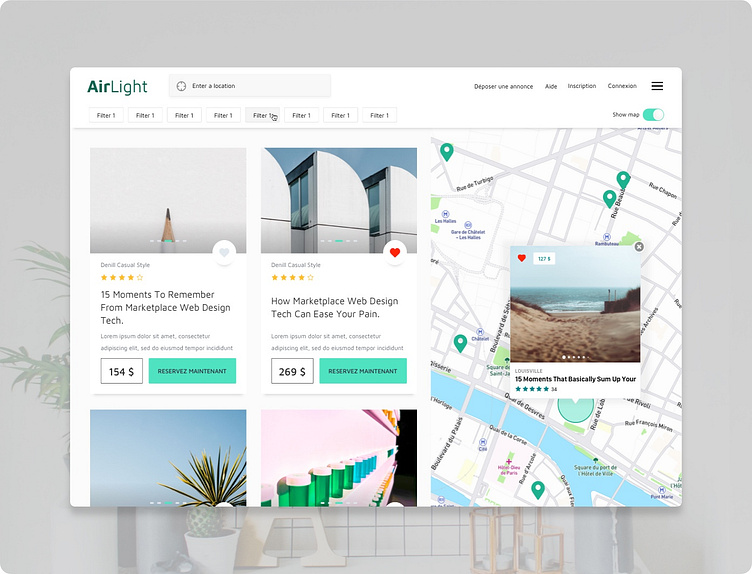Click the red heart in the map popup
The image size is (752, 574).
pos(521,258)
